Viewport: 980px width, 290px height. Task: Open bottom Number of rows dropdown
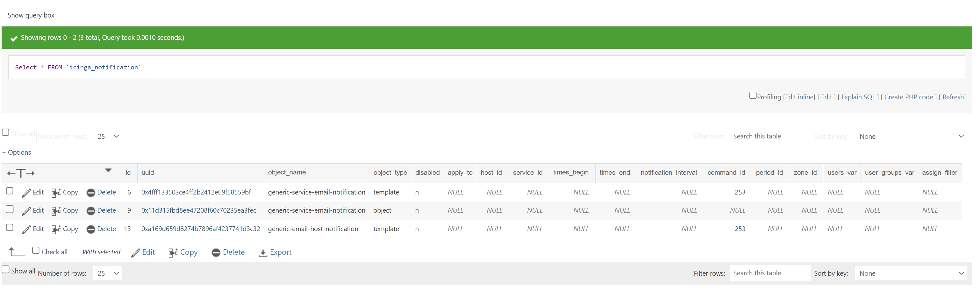108,274
